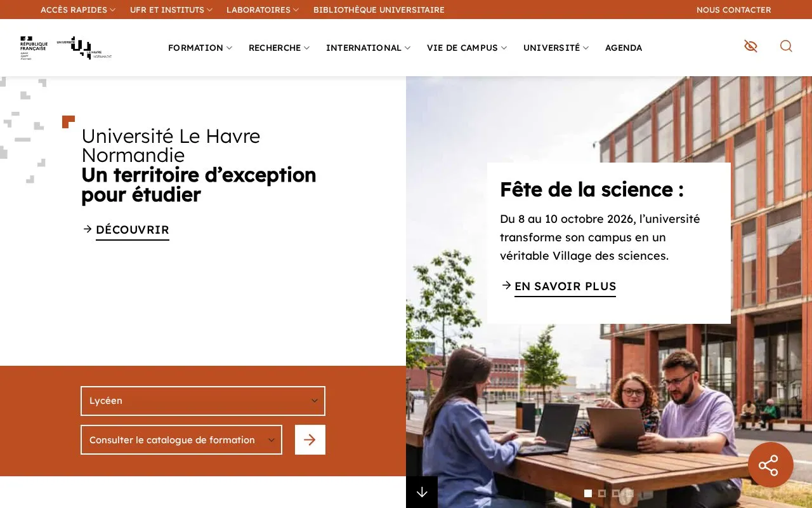Click the Nous contacter link

[734, 10]
